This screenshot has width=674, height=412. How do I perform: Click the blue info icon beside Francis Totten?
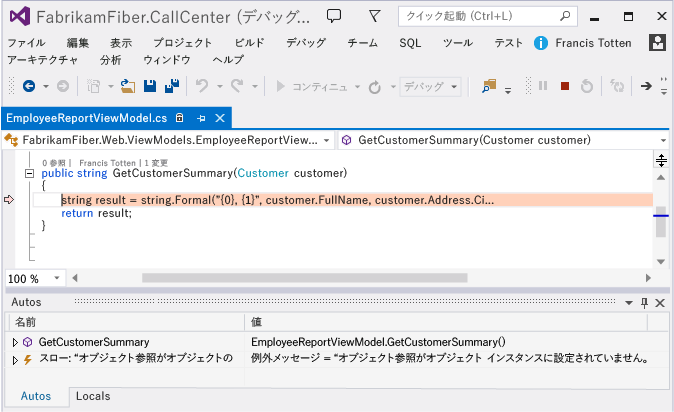(x=541, y=43)
